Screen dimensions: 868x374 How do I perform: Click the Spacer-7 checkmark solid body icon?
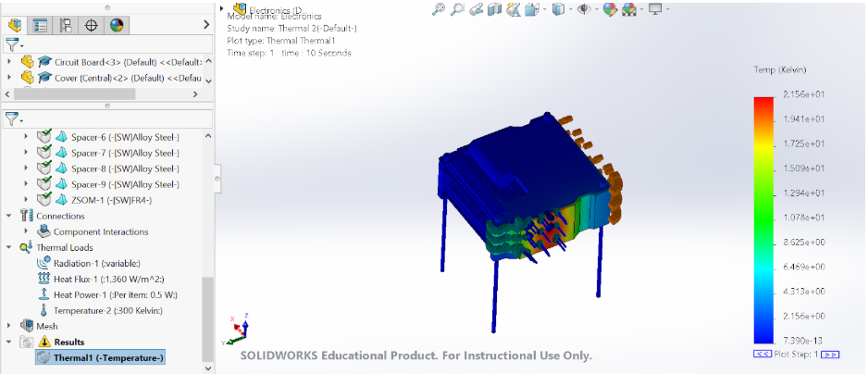point(44,152)
